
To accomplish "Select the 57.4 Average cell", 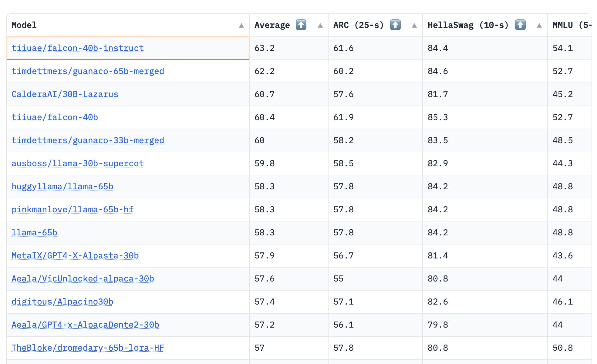I will (289, 302).
